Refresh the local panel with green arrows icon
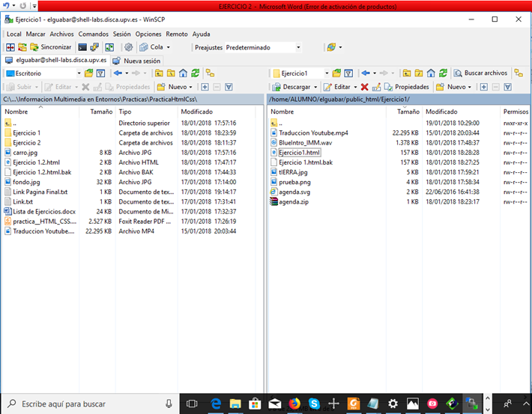The height and width of the screenshot is (414, 532). [195, 73]
